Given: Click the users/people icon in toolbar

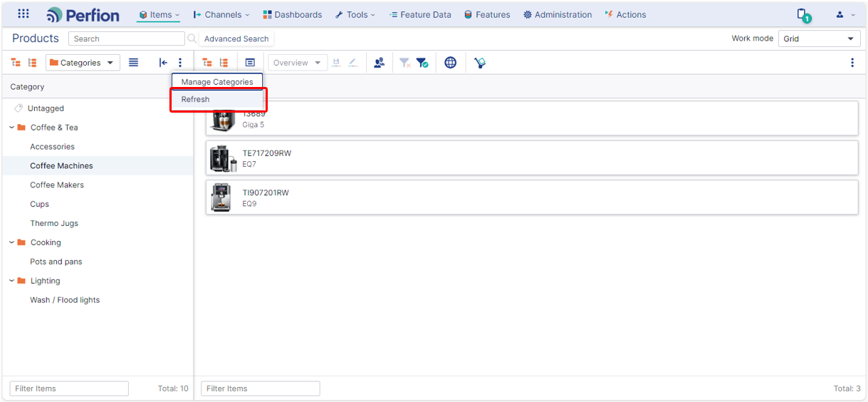Looking at the screenshot, I should click(x=379, y=63).
